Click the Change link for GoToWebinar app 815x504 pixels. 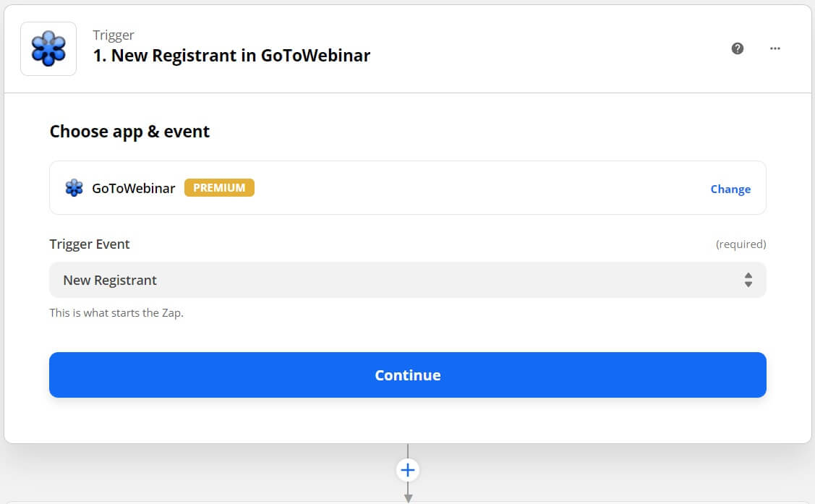click(x=730, y=189)
